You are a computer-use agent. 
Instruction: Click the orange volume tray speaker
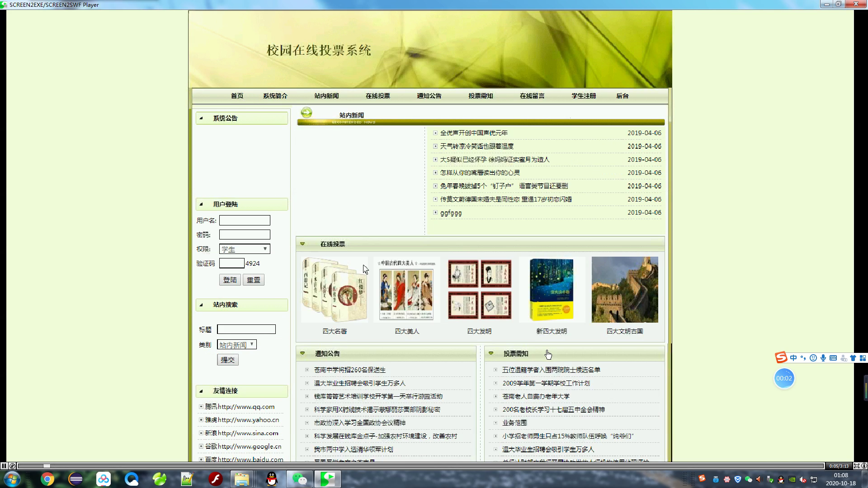[759, 479]
